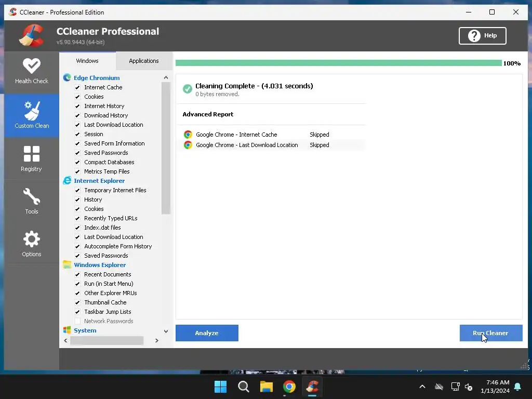Click the Advanced Report heading
Viewport: 532px width, 399px height.
tap(208, 114)
